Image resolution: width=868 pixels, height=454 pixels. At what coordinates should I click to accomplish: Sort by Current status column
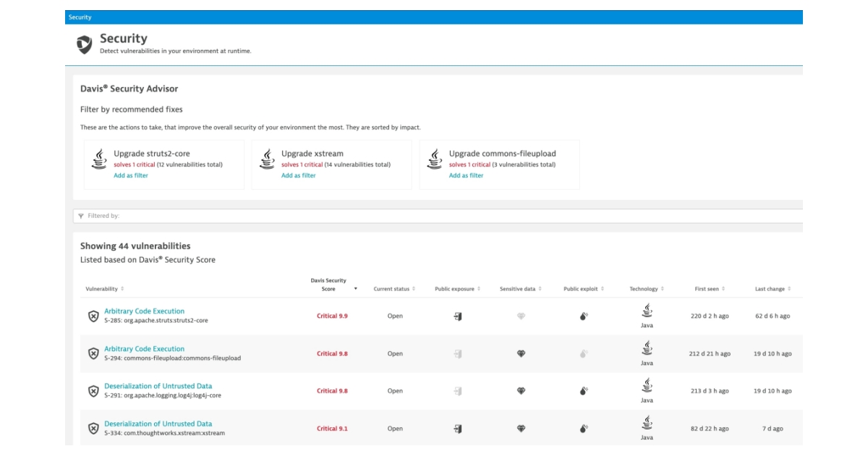coord(395,289)
